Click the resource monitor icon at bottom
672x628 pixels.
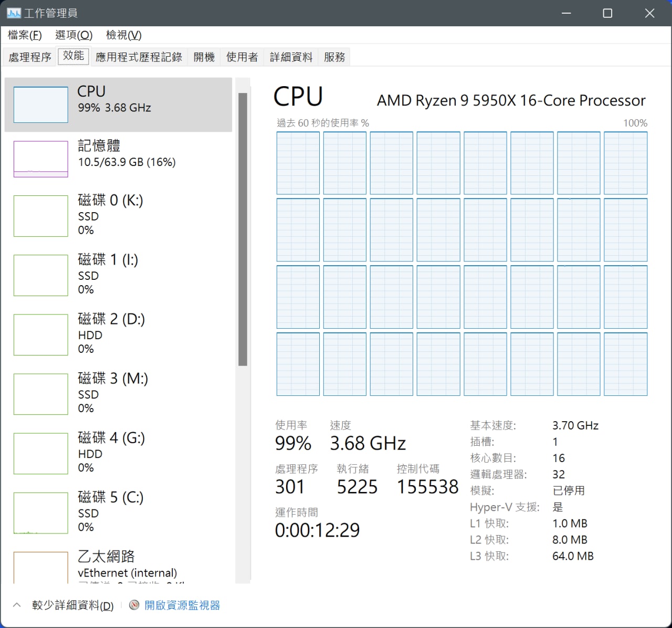pyautogui.click(x=134, y=605)
